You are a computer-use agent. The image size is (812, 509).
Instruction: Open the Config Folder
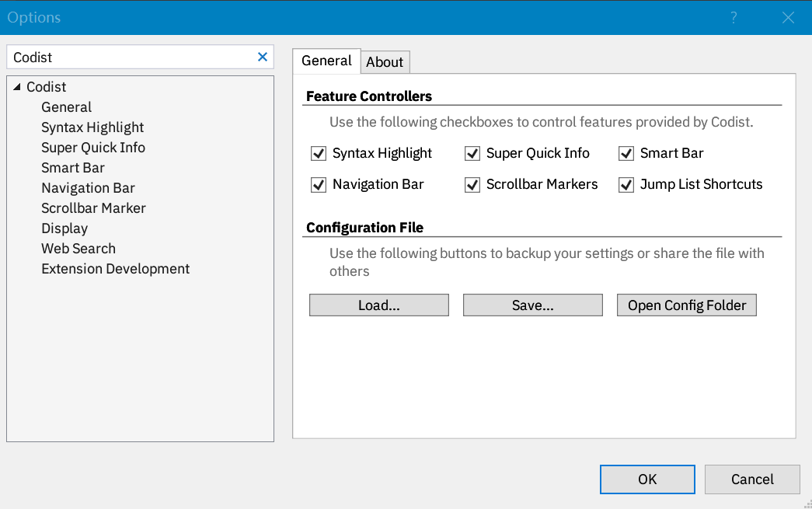coord(686,305)
